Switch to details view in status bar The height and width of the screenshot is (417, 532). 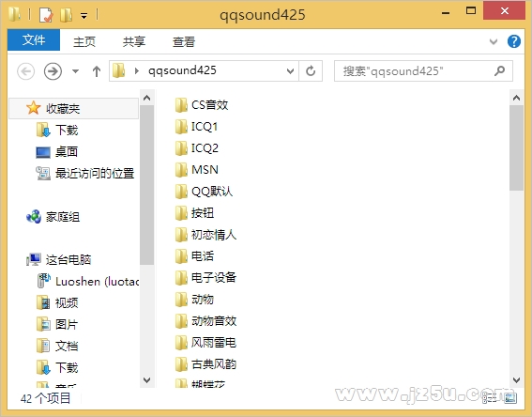click(490, 398)
